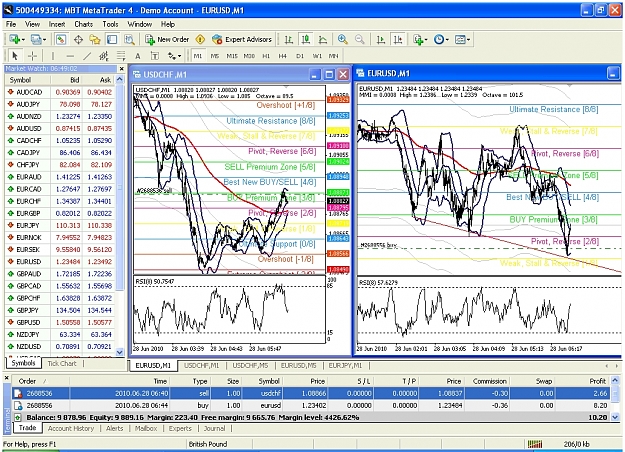Click the New Order button
625x452 pixels.
(x=167, y=39)
